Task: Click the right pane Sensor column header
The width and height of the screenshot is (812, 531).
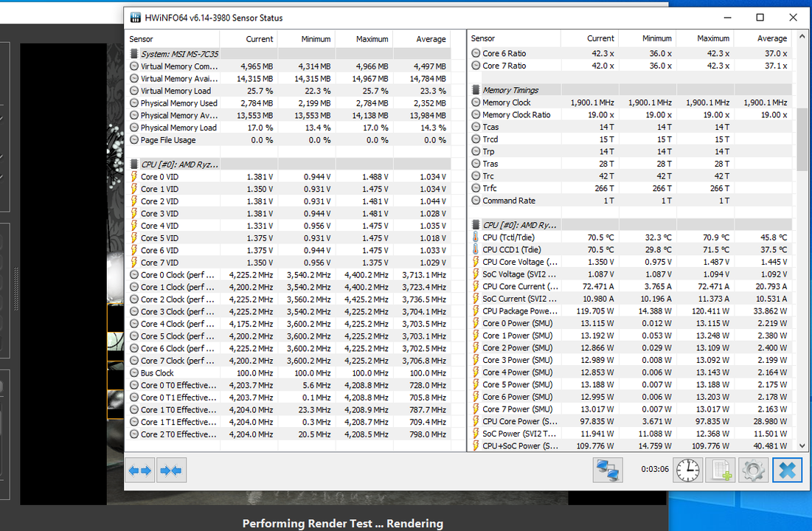Action: 514,38
